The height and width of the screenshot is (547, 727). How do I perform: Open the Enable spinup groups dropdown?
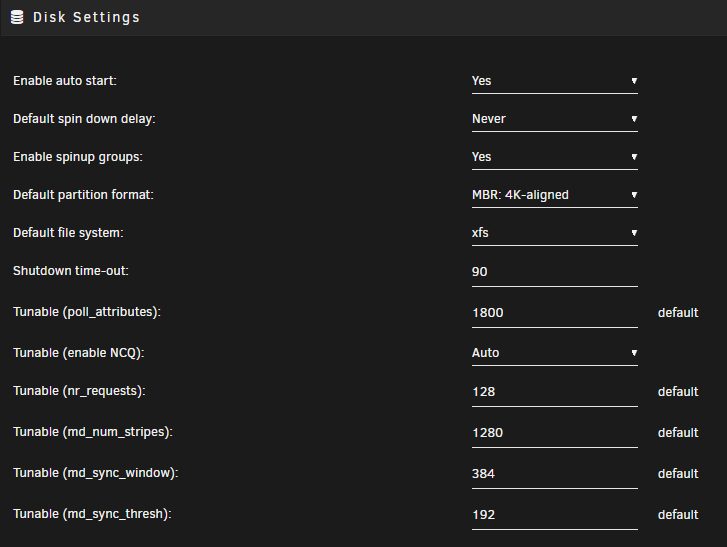[x=555, y=158]
